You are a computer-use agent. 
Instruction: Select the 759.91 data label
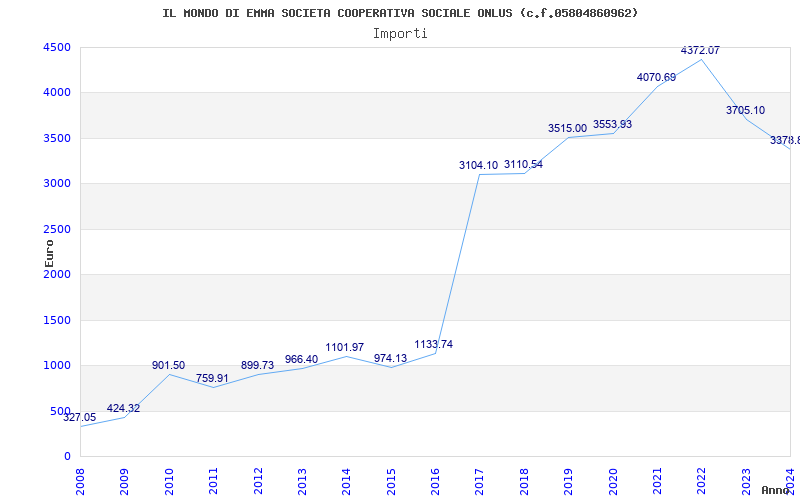tap(212, 379)
